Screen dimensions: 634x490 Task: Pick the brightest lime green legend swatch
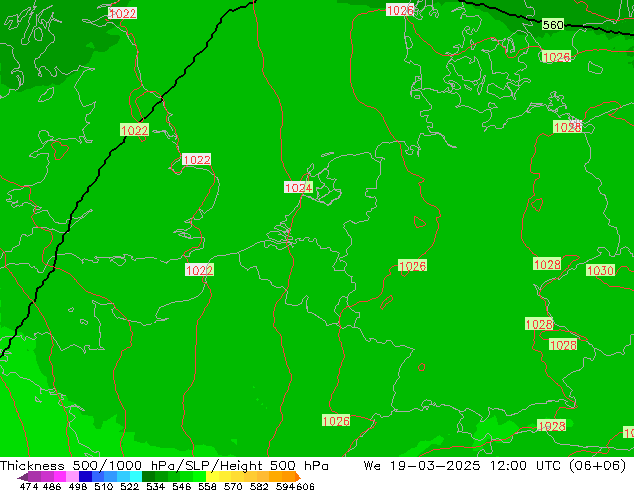[x=199, y=476]
